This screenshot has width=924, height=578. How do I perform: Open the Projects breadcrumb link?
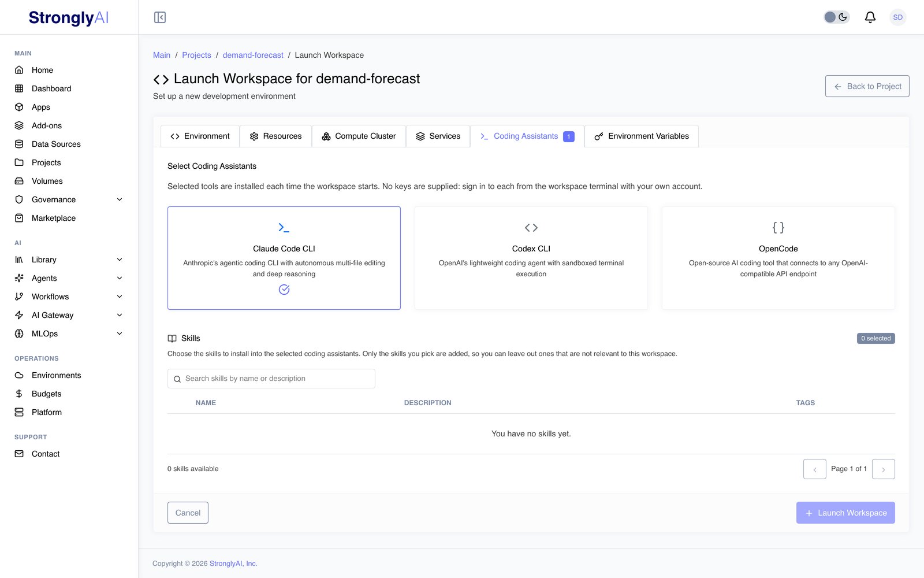click(x=196, y=55)
